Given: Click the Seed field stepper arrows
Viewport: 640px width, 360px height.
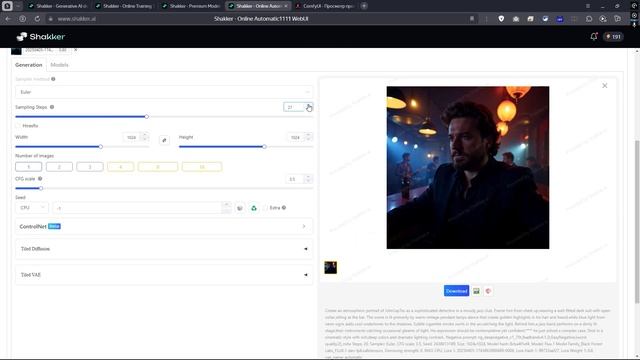Looking at the screenshot, I should pyautogui.click(x=227, y=208).
